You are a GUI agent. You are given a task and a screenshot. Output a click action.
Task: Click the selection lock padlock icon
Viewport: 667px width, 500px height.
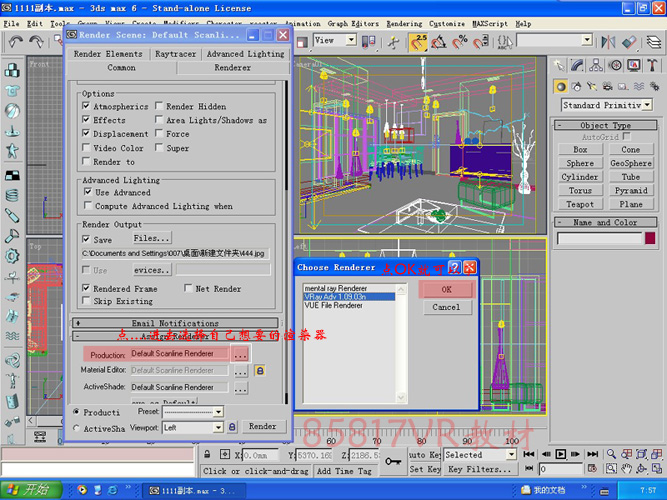pos(207,454)
